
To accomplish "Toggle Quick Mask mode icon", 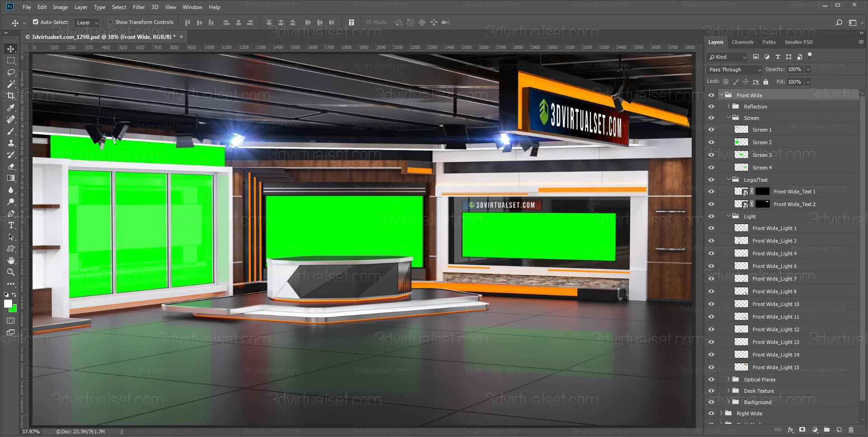I will tap(11, 321).
